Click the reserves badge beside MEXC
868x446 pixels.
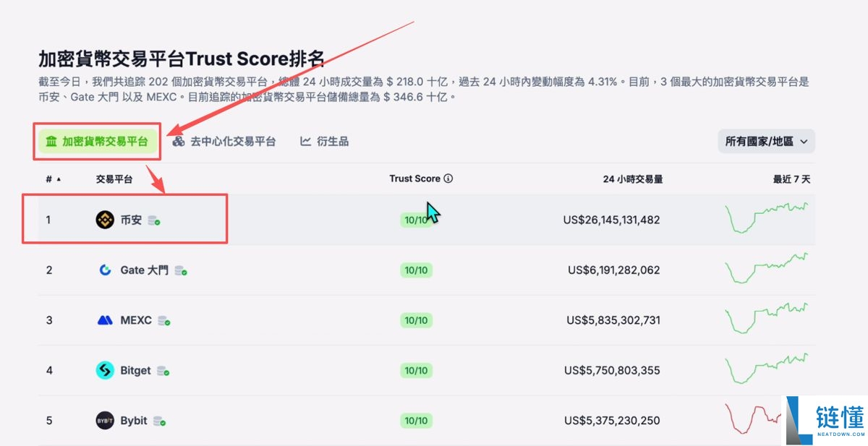[164, 321]
